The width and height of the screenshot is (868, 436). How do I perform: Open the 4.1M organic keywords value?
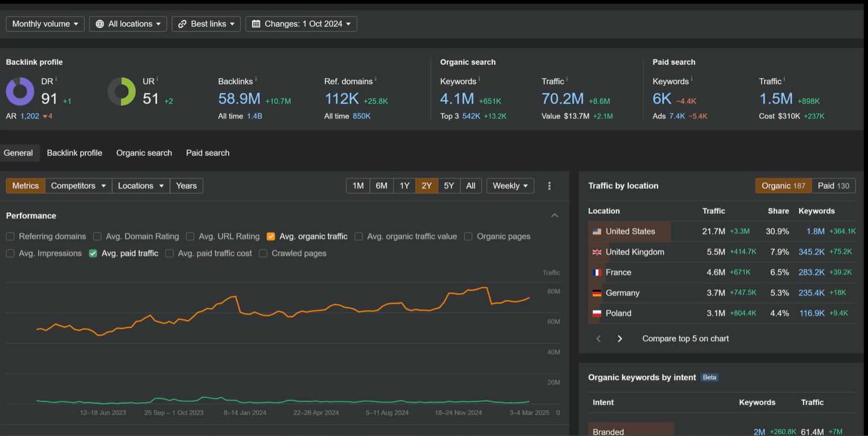click(457, 99)
